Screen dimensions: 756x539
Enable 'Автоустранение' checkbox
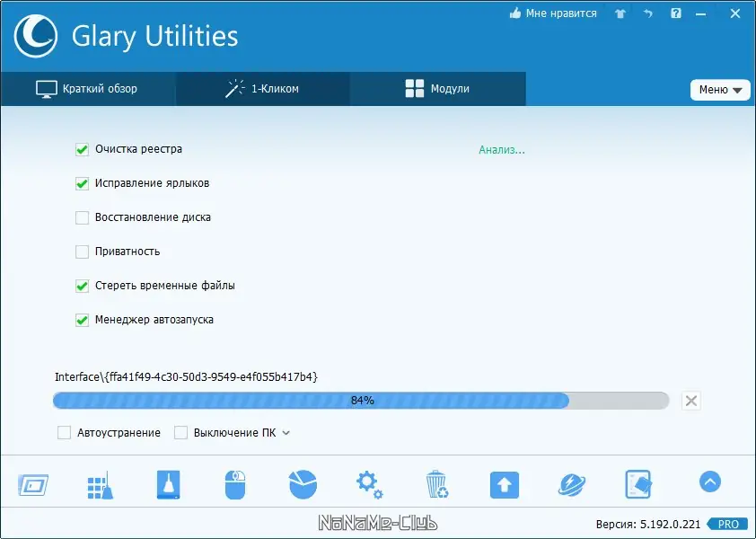(64, 432)
